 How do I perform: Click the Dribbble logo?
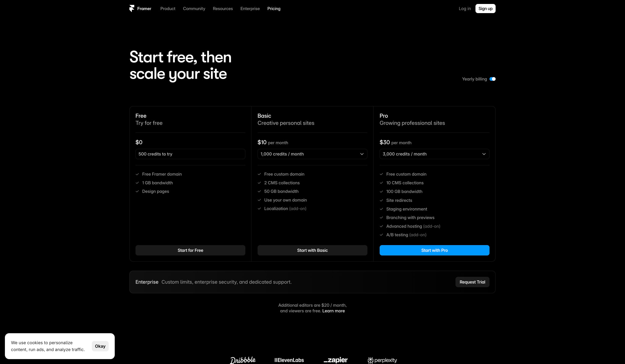(243, 360)
